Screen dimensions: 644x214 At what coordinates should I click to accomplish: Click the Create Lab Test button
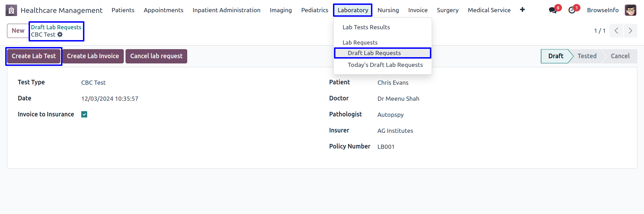coord(34,56)
